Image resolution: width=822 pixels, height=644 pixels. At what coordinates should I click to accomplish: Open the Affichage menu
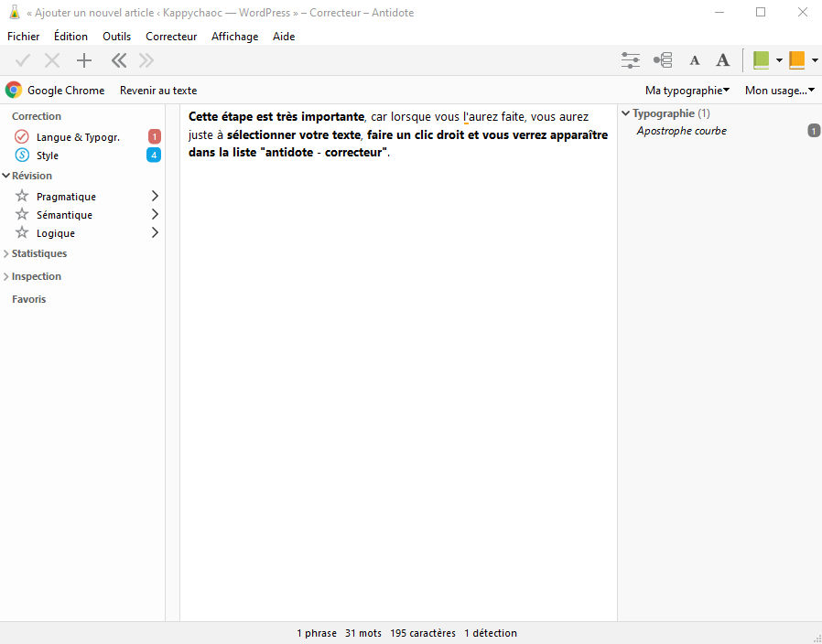coord(234,37)
